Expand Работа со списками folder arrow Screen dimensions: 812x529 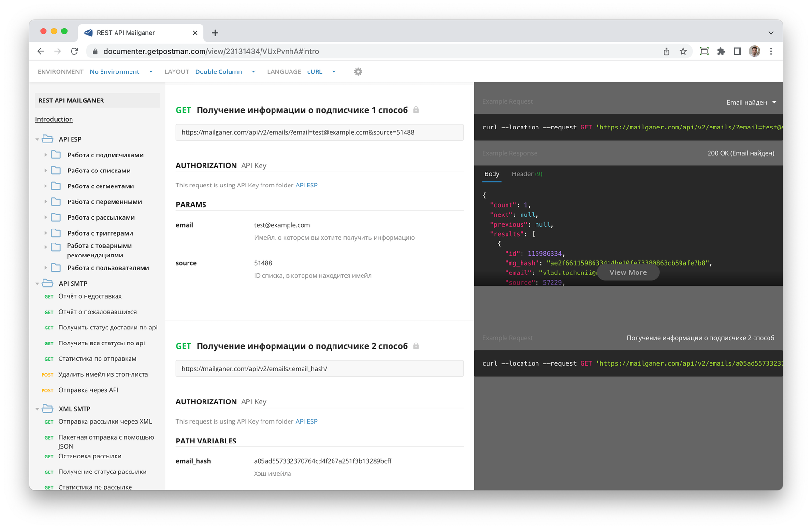point(46,171)
